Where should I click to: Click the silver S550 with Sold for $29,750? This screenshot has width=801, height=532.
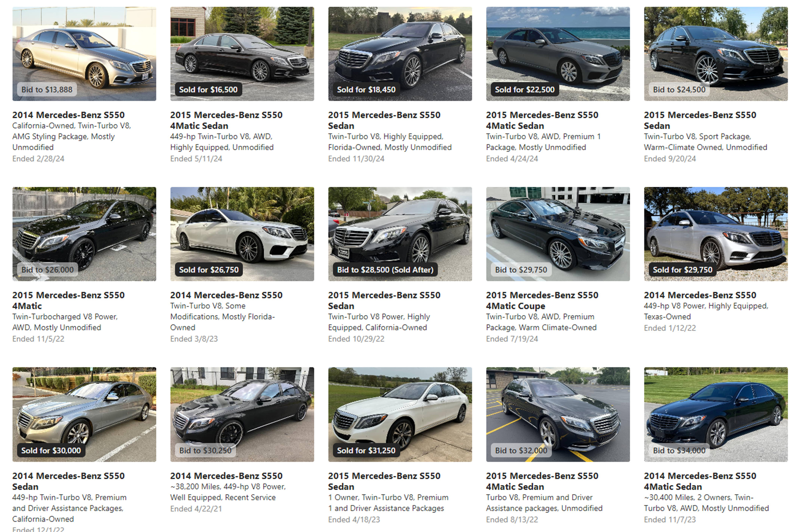point(716,234)
